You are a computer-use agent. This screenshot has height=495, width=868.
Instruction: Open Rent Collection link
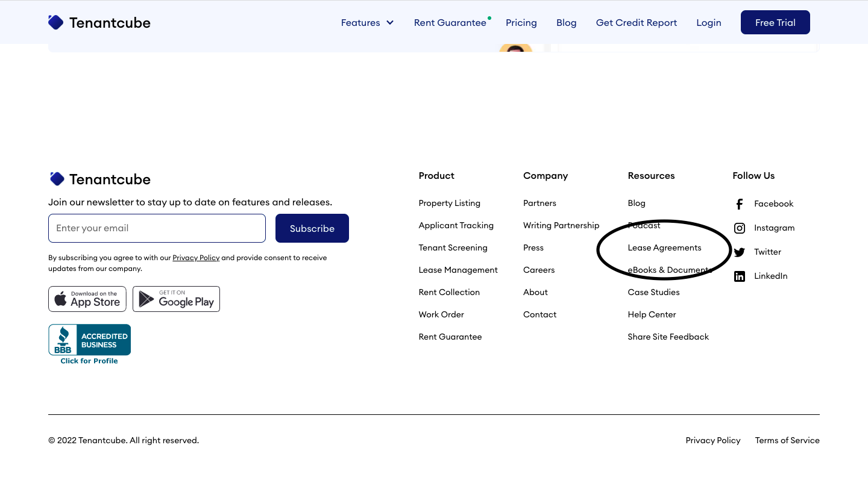[449, 293]
